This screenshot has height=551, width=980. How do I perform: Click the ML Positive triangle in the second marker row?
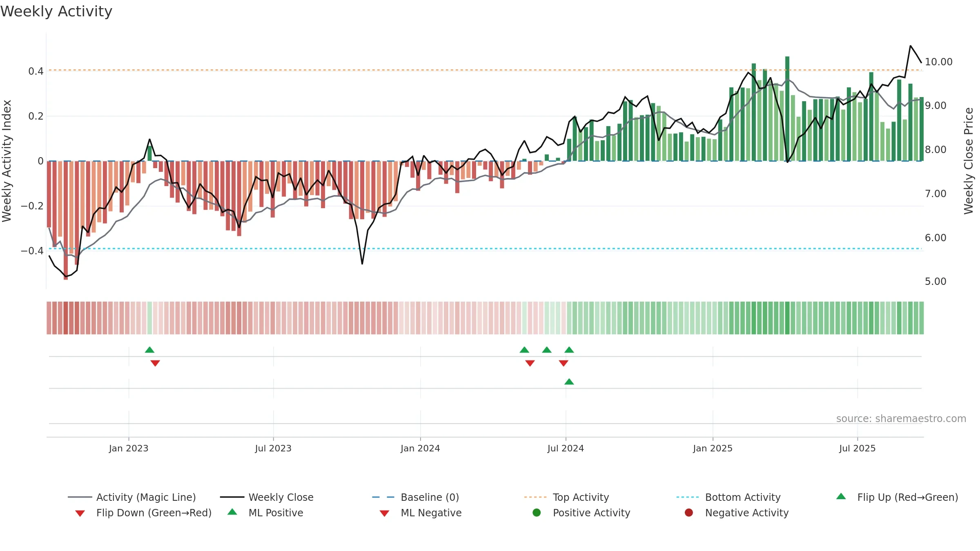click(x=569, y=382)
